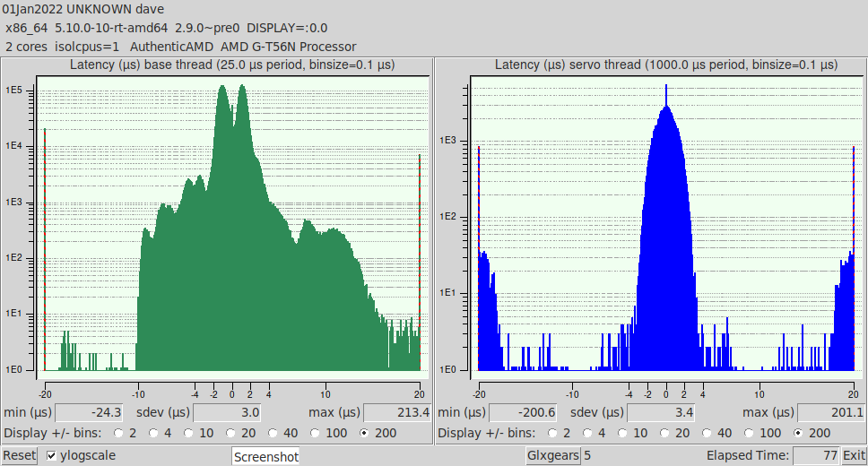Select 10 bins for servo thread display
Screen dimensions: 868x466
(x=622, y=433)
